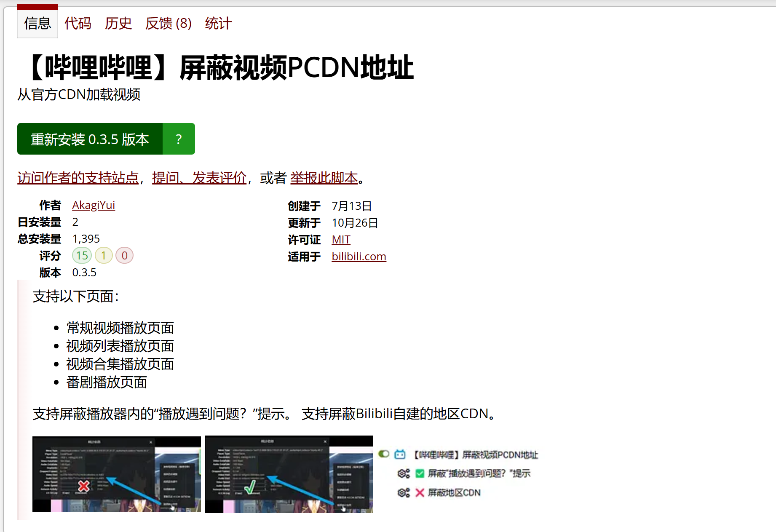Click the 番剧播放页面 list item
This screenshot has height=532, width=776.
(107, 382)
